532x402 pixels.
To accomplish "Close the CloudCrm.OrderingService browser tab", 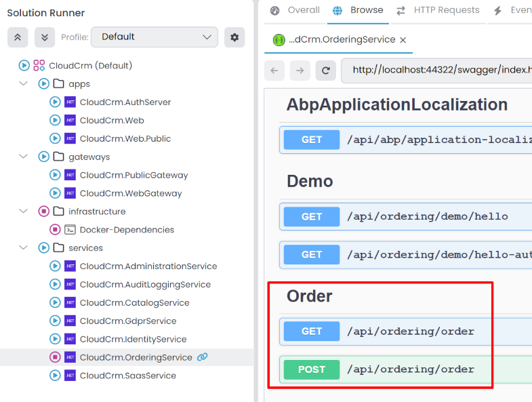I will 403,40.
